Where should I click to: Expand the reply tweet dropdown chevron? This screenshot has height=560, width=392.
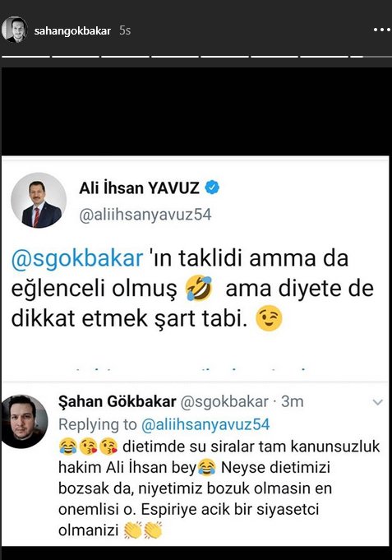tap(377, 402)
